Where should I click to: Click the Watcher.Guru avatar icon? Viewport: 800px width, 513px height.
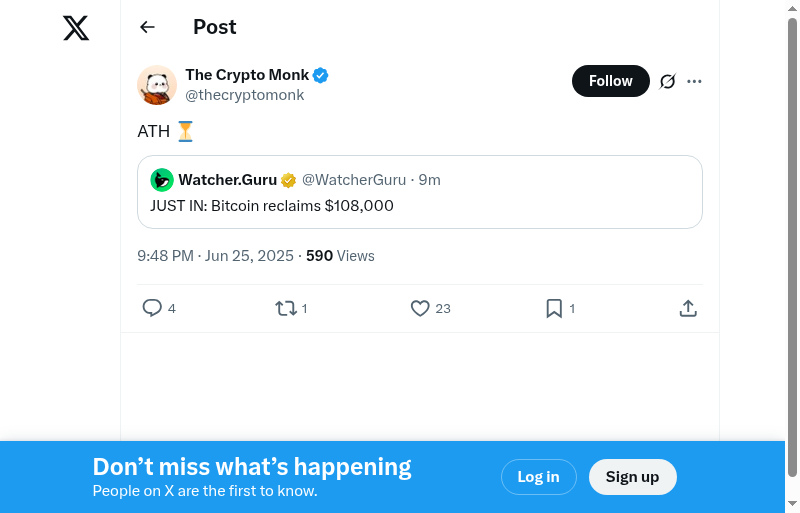pos(162,180)
